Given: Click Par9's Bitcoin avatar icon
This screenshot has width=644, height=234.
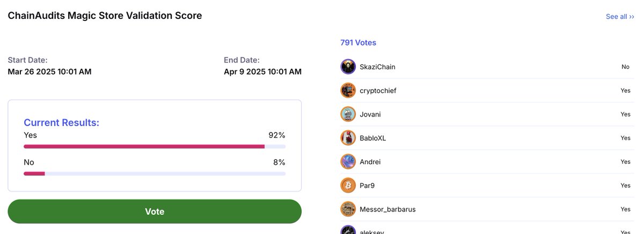Looking at the screenshot, I should point(348,185).
